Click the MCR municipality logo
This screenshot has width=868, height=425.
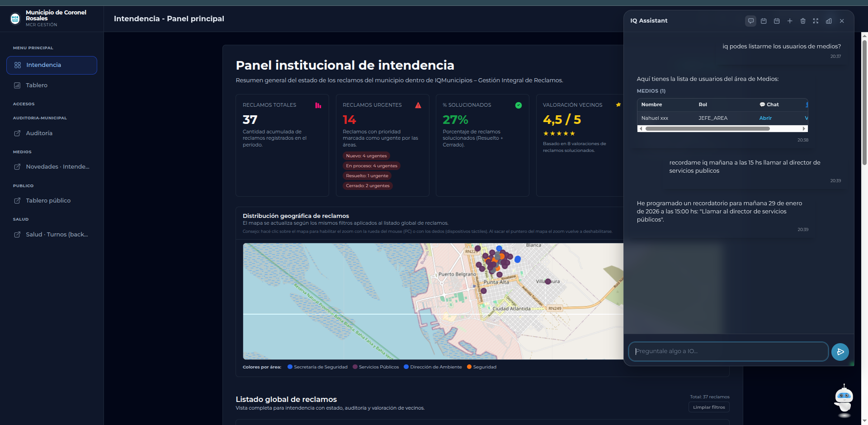click(x=15, y=18)
